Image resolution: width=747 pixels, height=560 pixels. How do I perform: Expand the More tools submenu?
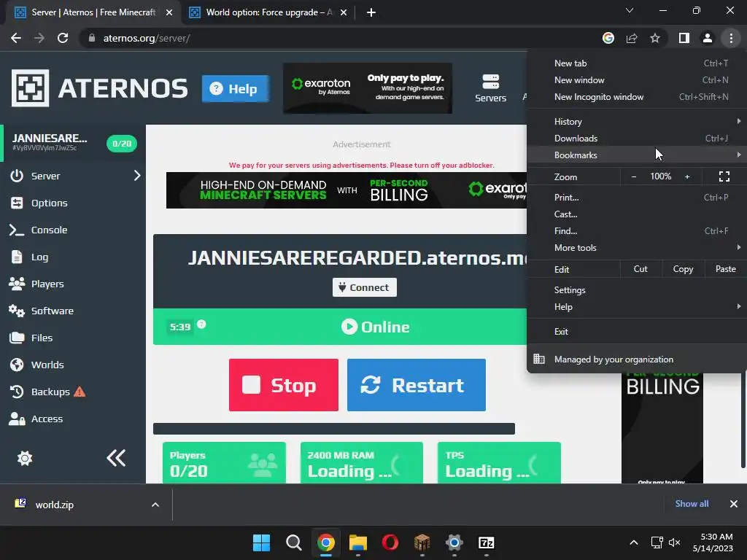click(636, 248)
